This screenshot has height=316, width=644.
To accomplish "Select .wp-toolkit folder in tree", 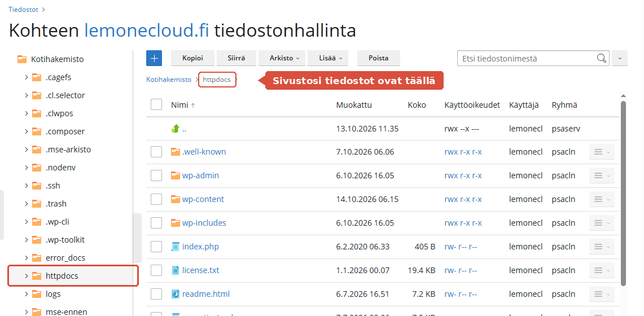I will click(65, 240).
